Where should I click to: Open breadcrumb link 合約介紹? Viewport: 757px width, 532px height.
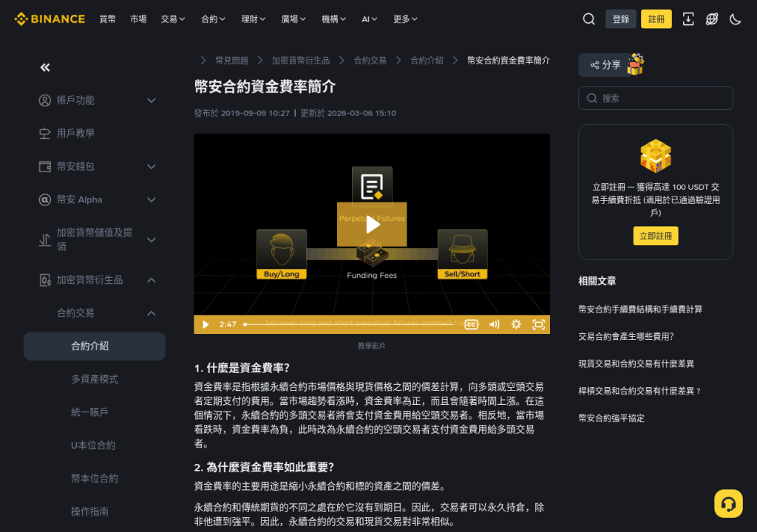[x=427, y=61]
